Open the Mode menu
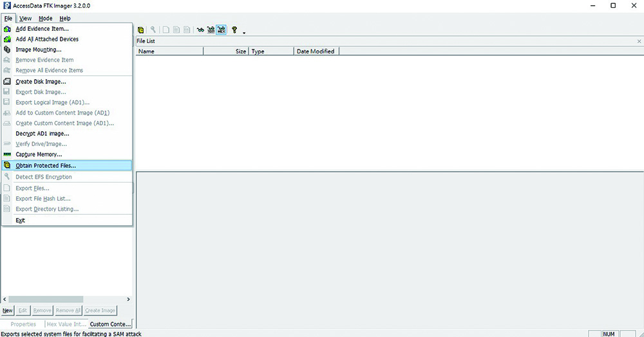 click(45, 19)
